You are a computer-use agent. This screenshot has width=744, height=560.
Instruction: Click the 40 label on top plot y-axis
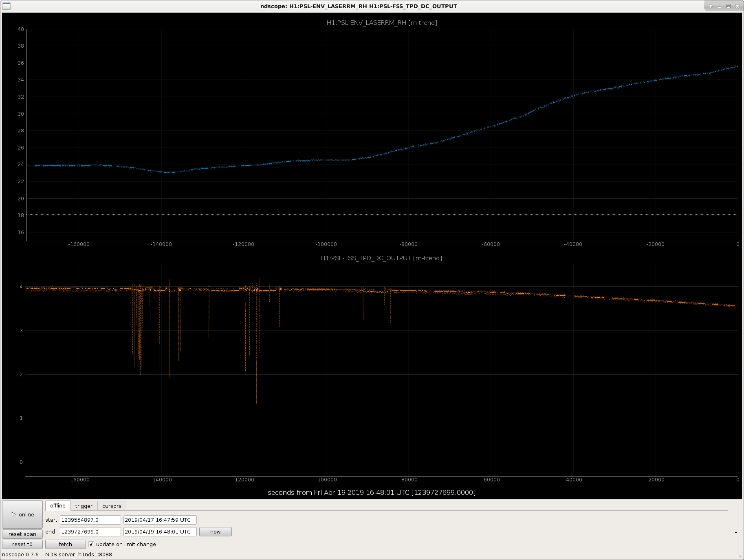(21, 29)
